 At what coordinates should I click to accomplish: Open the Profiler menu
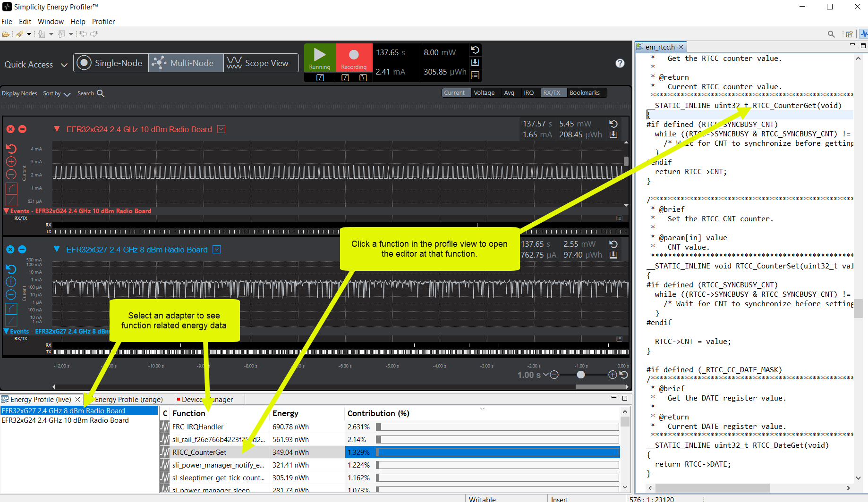coord(103,22)
